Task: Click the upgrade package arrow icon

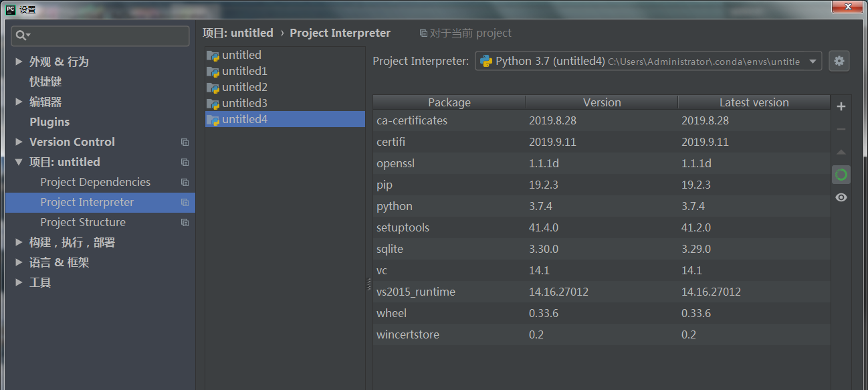Action: click(841, 152)
